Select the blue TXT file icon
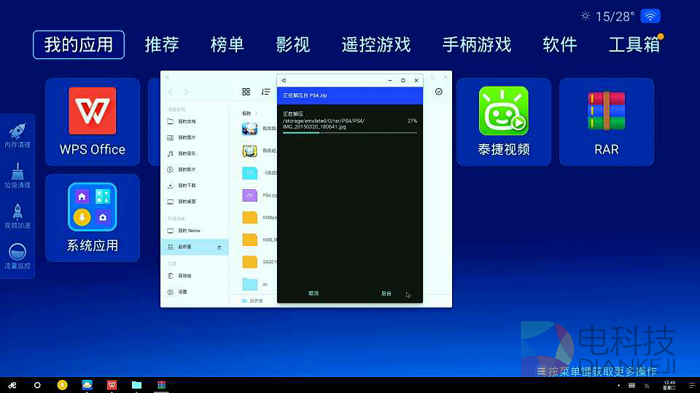Screen dimensions: 700x393 [250, 173]
